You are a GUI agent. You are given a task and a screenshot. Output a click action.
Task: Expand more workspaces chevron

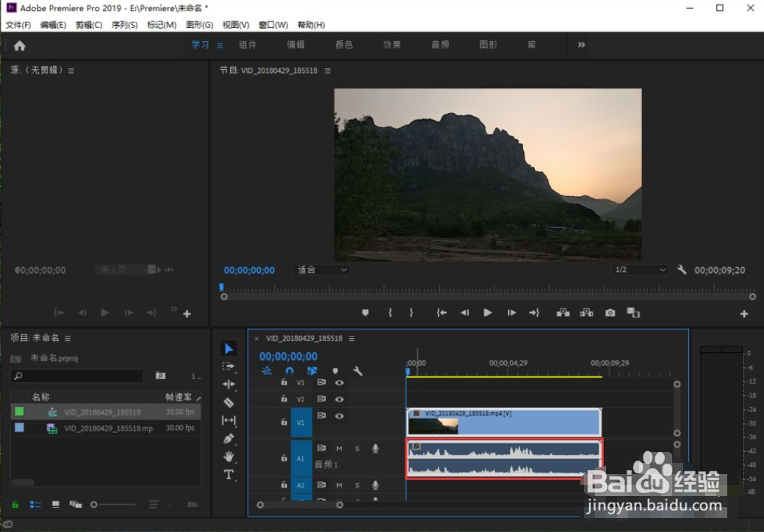point(581,45)
